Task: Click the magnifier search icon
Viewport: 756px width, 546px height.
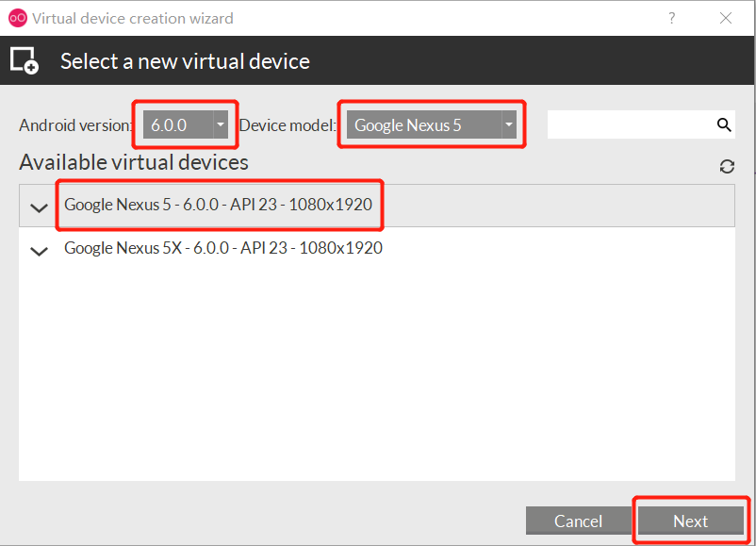Action: (x=724, y=124)
